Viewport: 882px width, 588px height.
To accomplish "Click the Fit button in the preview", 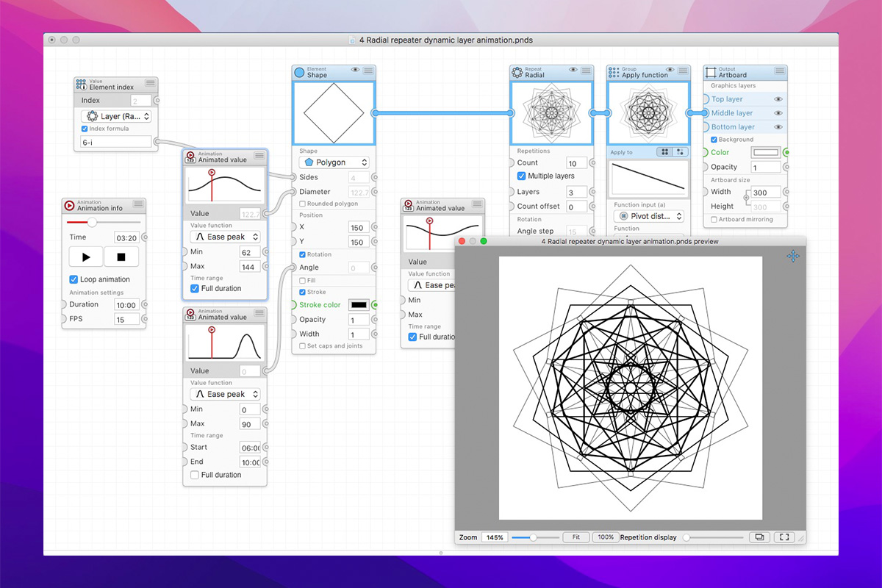I will click(576, 537).
